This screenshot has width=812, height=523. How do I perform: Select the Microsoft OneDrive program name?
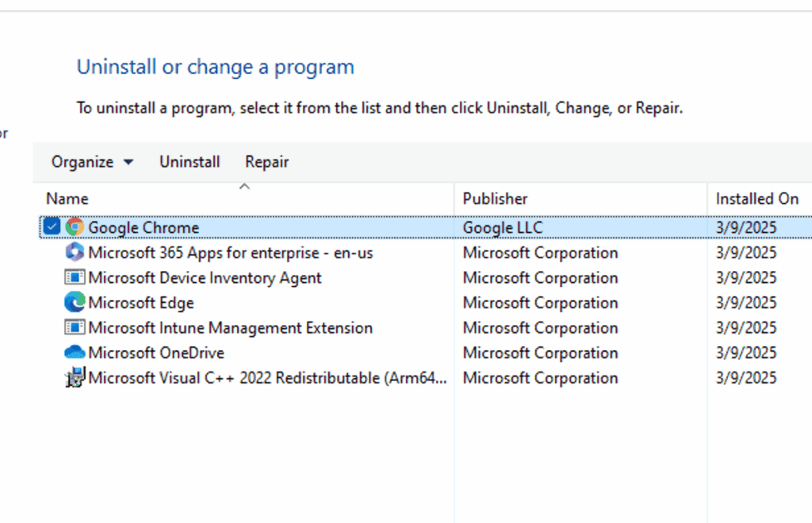tap(156, 353)
